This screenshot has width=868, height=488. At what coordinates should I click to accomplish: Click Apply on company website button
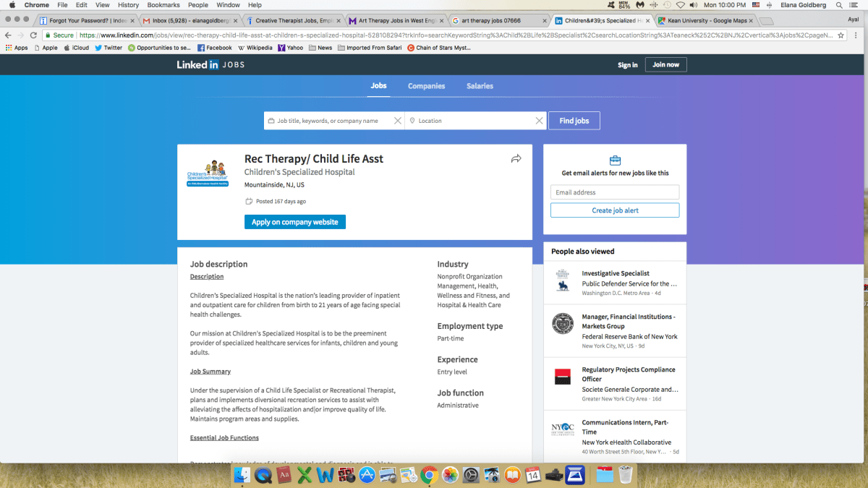tap(294, 222)
